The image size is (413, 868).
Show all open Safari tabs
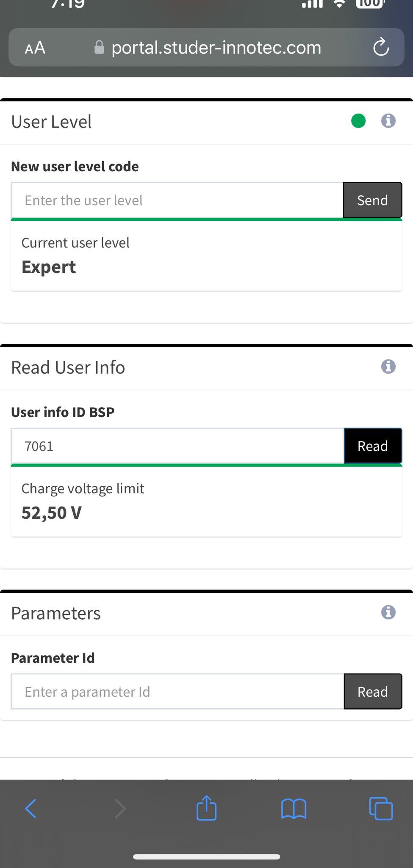point(381,808)
